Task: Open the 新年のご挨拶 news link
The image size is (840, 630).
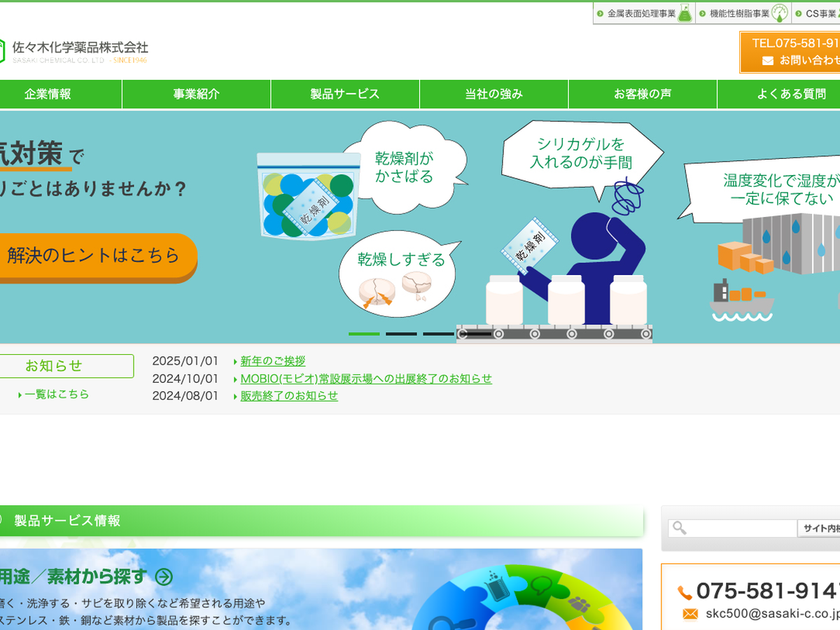Action: [273, 361]
